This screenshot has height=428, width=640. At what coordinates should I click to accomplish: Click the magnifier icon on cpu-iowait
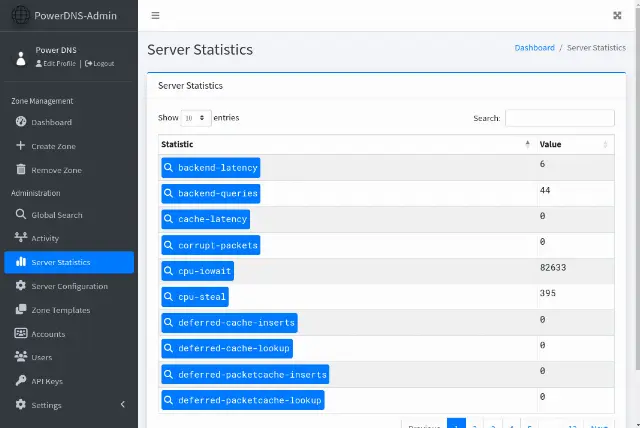coord(168,271)
